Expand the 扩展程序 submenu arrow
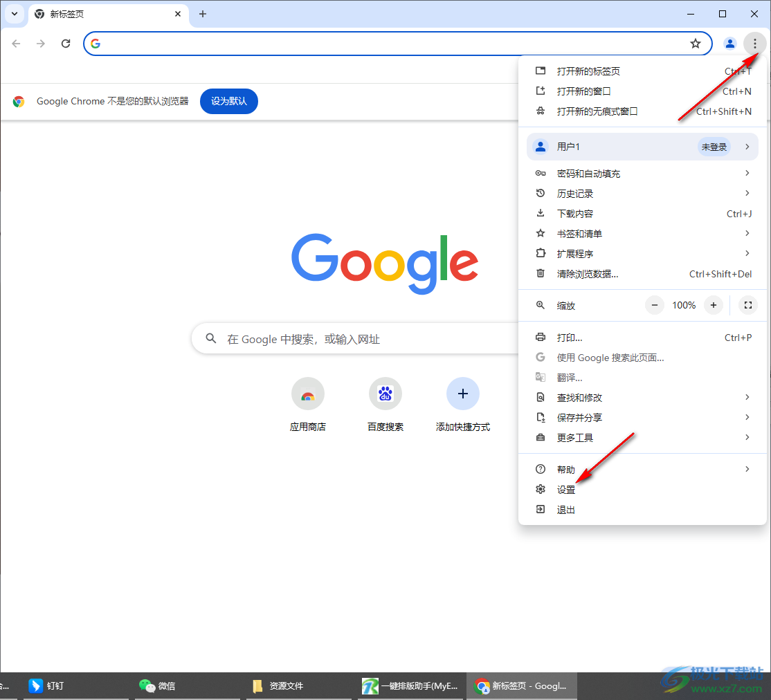 click(x=747, y=253)
